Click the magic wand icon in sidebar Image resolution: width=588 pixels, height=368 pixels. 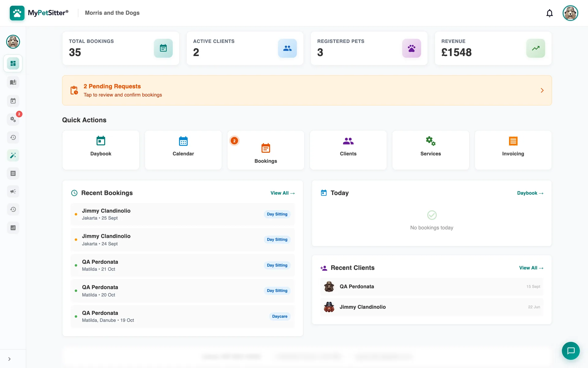pyautogui.click(x=13, y=155)
